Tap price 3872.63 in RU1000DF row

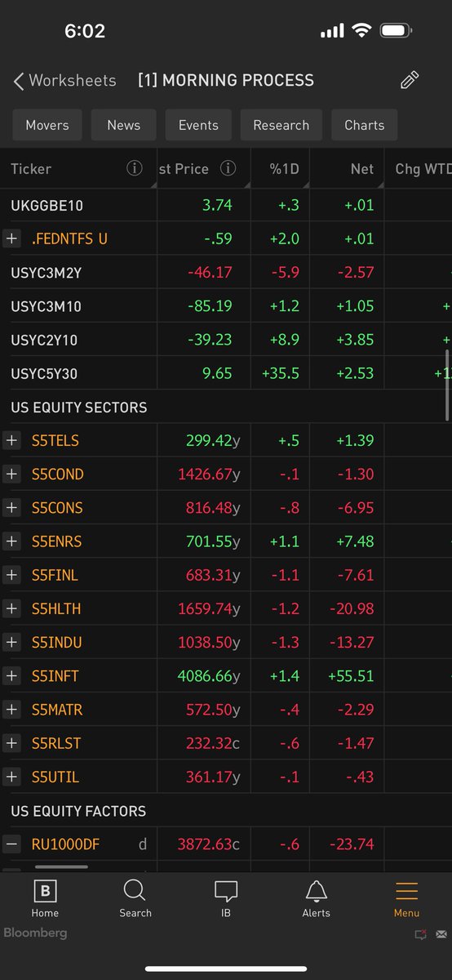[x=209, y=844]
